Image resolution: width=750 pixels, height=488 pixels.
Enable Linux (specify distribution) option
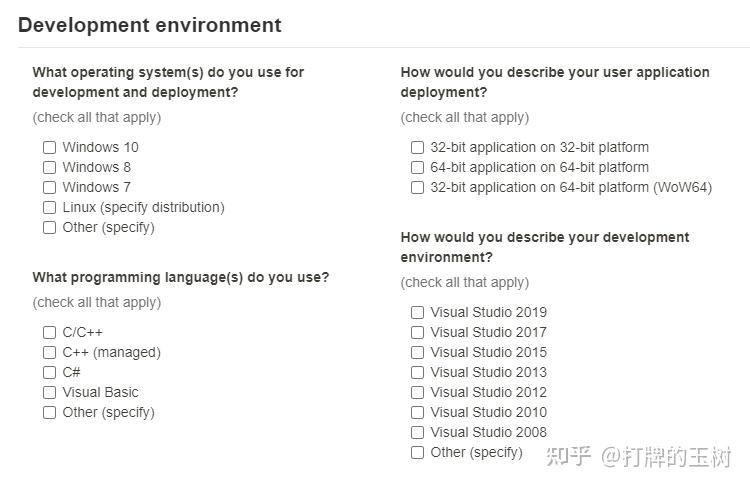[x=49, y=208]
